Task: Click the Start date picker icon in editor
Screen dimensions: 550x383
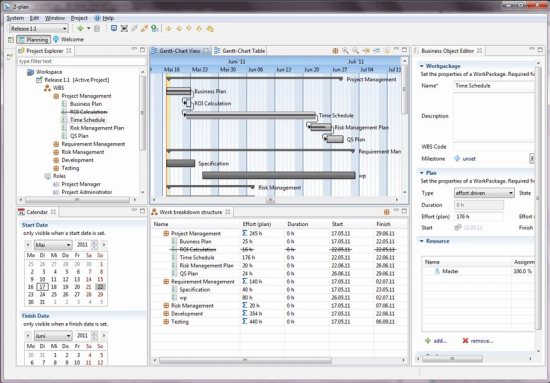Action: pos(458,228)
